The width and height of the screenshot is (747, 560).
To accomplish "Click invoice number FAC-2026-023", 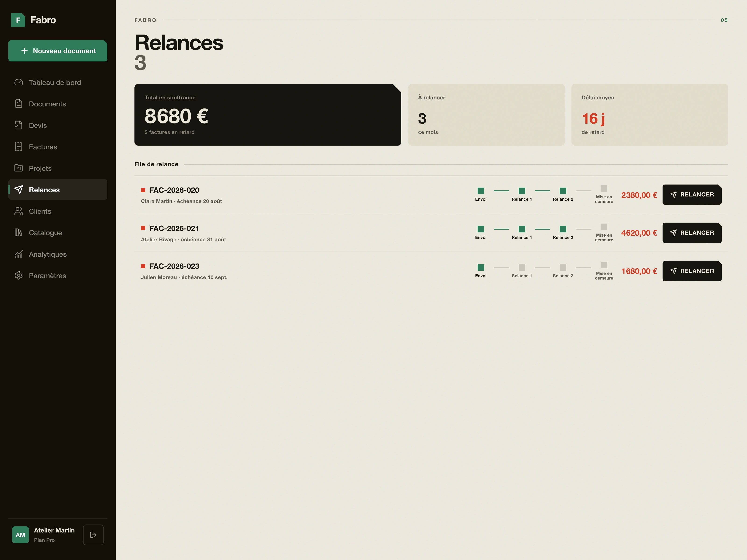I will 174,266.
